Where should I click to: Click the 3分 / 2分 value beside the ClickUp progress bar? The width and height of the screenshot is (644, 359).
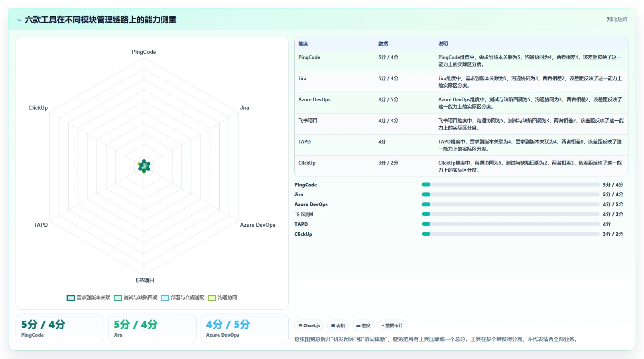click(613, 234)
